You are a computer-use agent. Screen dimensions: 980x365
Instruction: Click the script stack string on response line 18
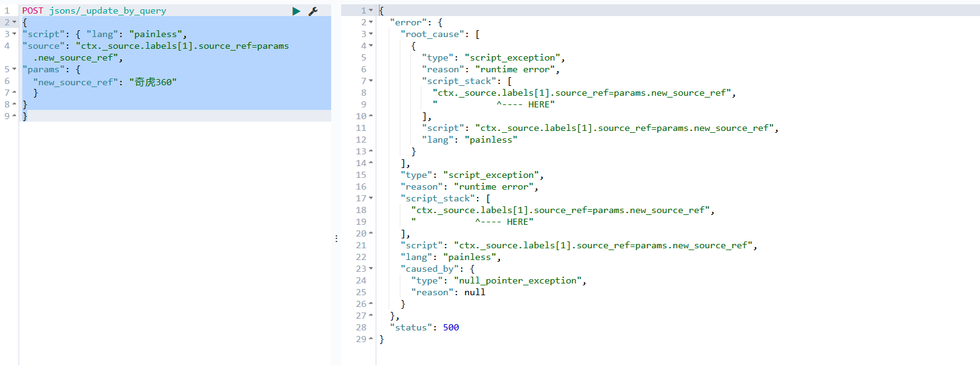(x=560, y=210)
